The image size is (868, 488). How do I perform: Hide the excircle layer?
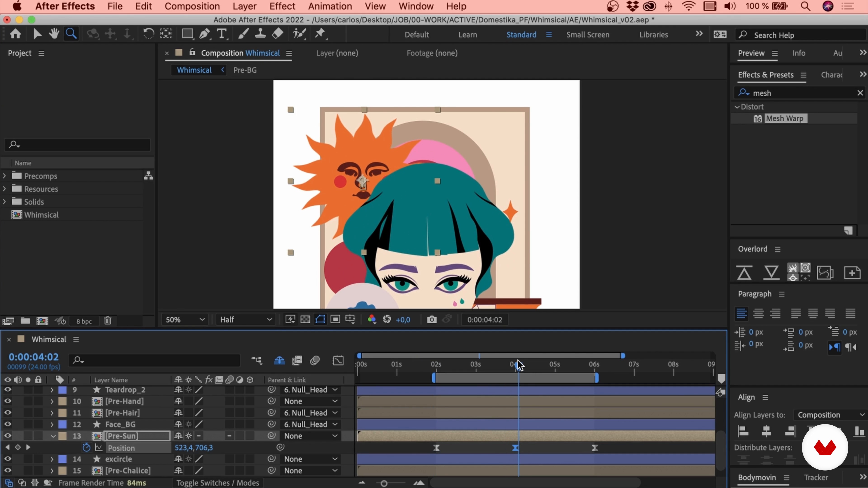(x=7, y=459)
